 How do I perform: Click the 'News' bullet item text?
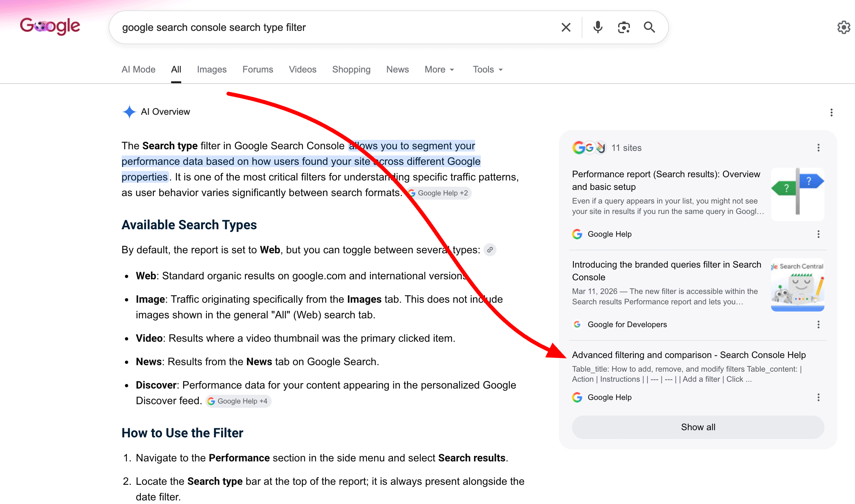pos(257,362)
